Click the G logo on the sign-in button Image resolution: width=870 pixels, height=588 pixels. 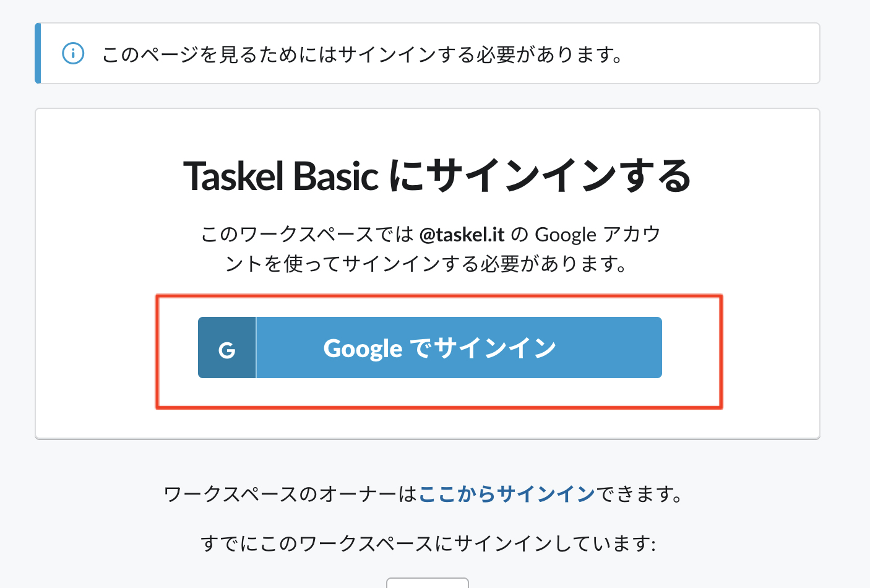[227, 348]
